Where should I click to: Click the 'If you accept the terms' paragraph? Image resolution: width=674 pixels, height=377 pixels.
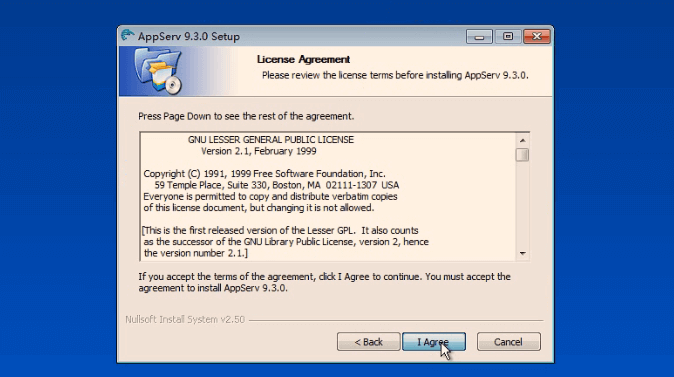point(325,282)
